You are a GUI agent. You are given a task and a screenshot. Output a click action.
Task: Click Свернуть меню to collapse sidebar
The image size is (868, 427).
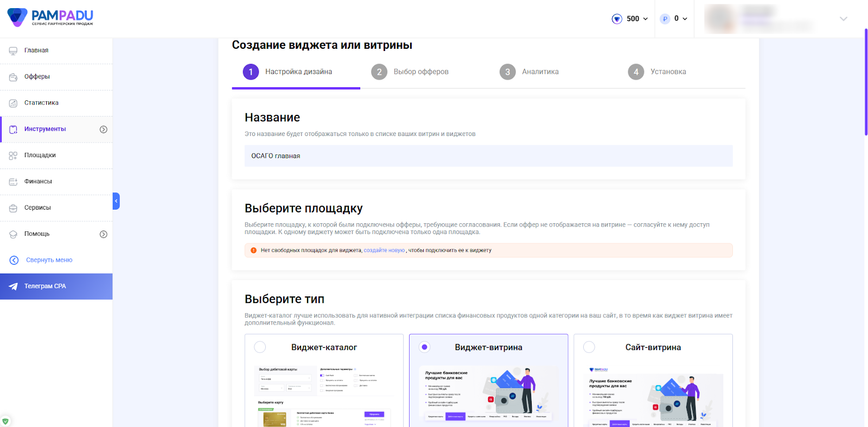(x=41, y=260)
